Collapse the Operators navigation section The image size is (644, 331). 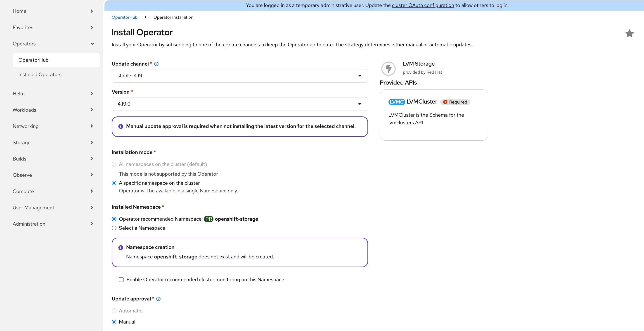click(x=53, y=44)
